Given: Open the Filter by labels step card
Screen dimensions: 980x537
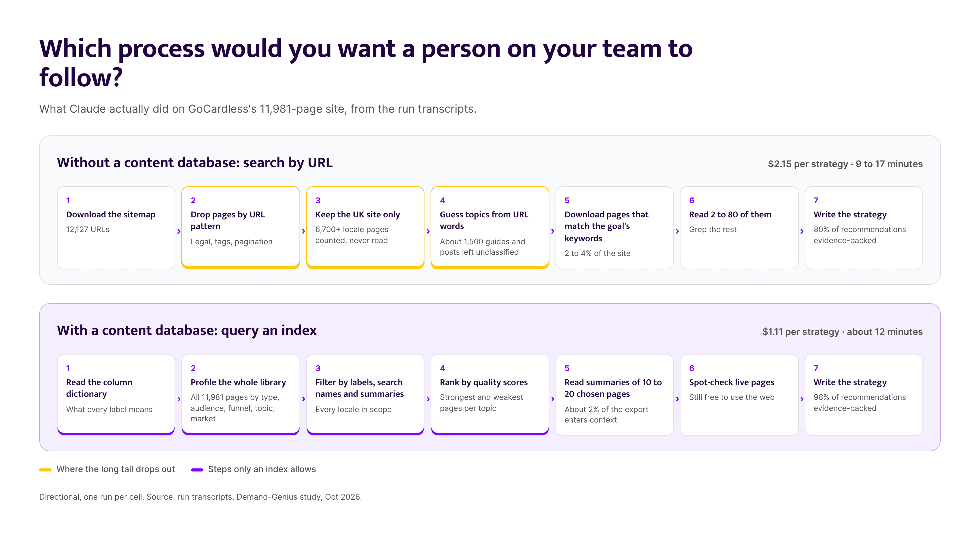Looking at the screenshot, I should 365,395.
